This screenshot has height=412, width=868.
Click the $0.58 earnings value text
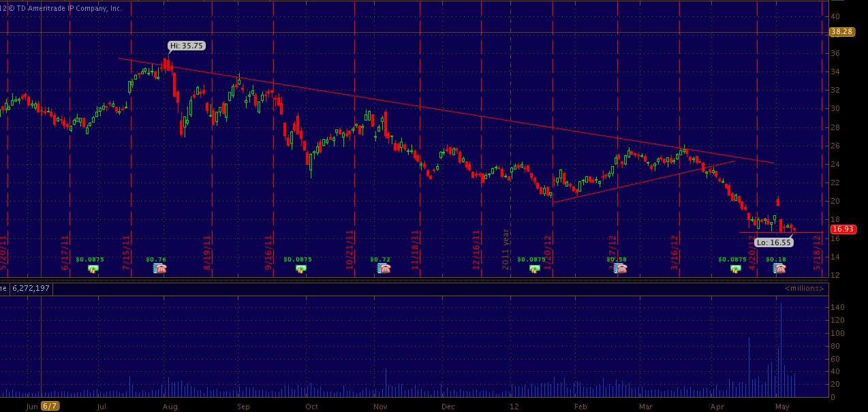(616, 259)
